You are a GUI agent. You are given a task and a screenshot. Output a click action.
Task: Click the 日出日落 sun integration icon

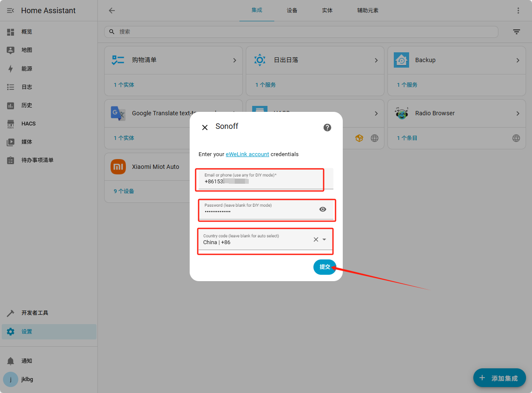click(260, 60)
